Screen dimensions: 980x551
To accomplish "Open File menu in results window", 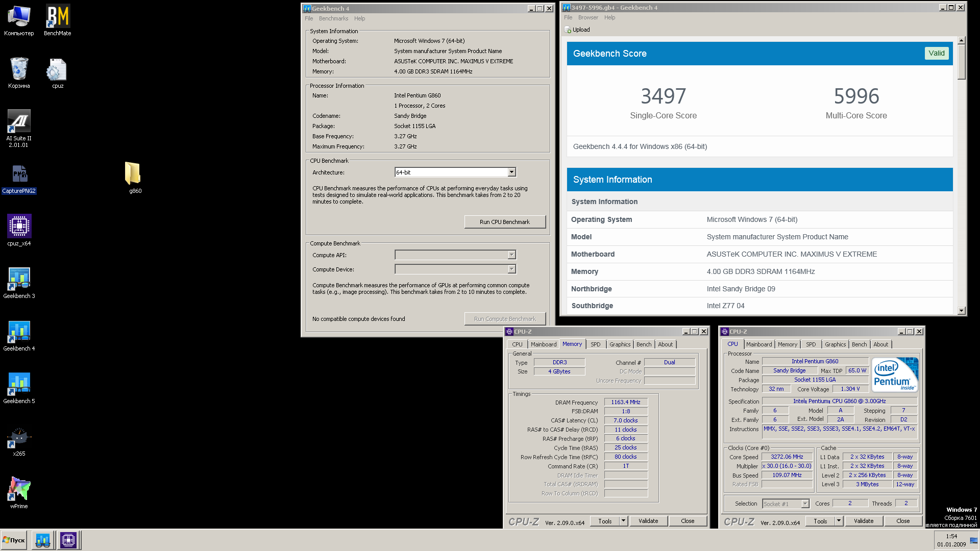I will pyautogui.click(x=568, y=17).
